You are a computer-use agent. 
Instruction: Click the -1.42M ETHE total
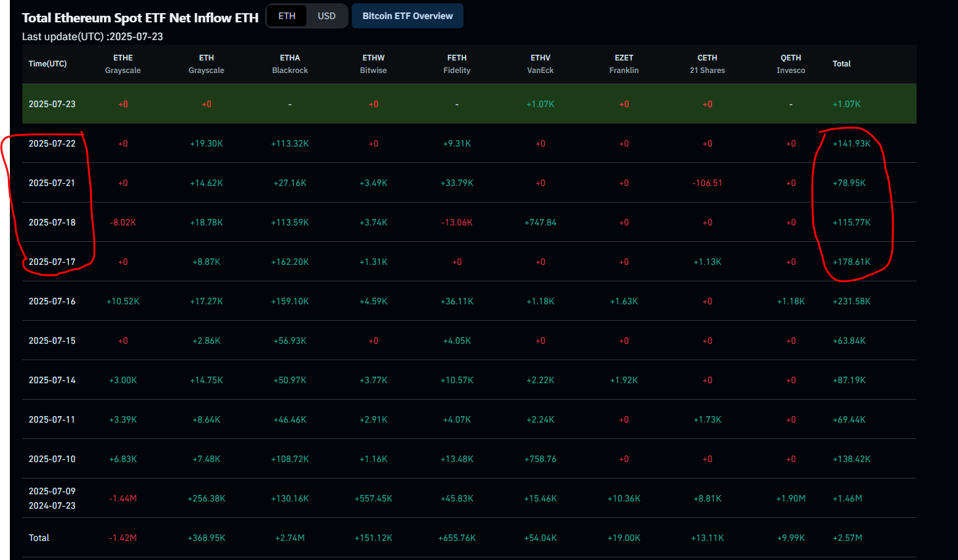pyautogui.click(x=123, y=538)
